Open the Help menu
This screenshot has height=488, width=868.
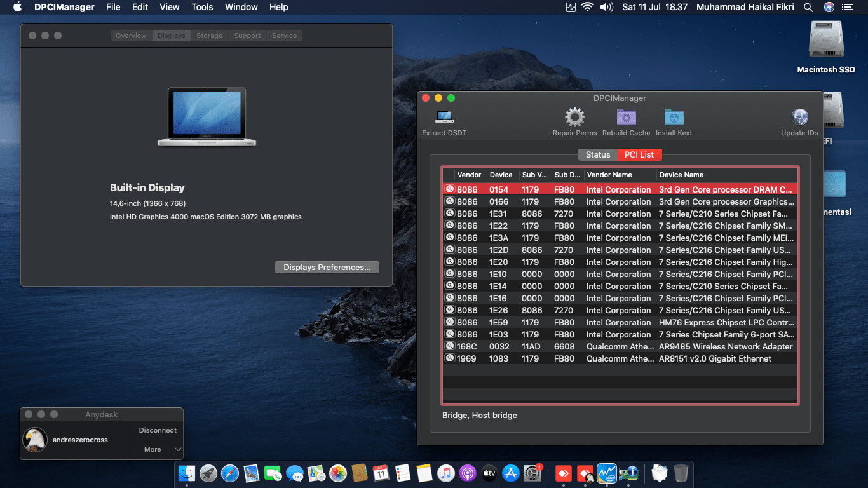[x=279, y=7]
